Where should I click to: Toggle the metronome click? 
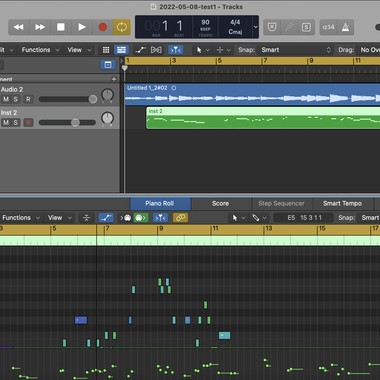tap(345, 27)
